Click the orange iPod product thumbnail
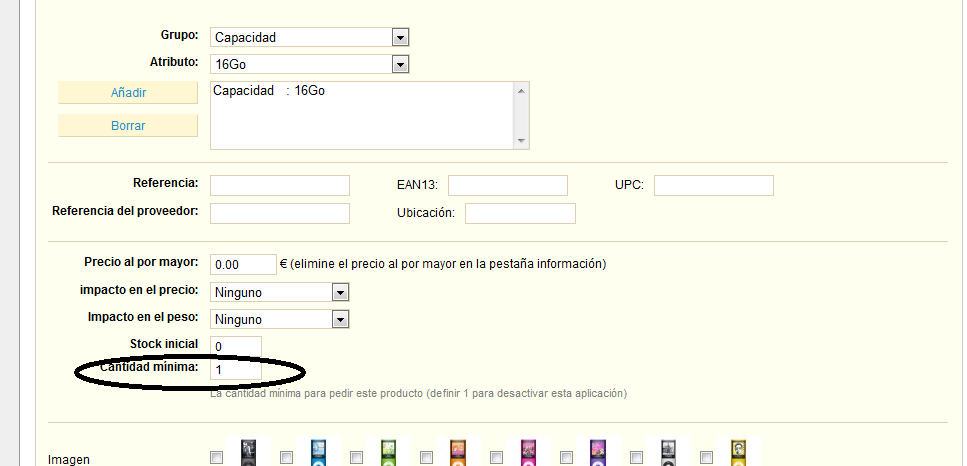Screen dimensions: 967x466 [x=459, y=453]
